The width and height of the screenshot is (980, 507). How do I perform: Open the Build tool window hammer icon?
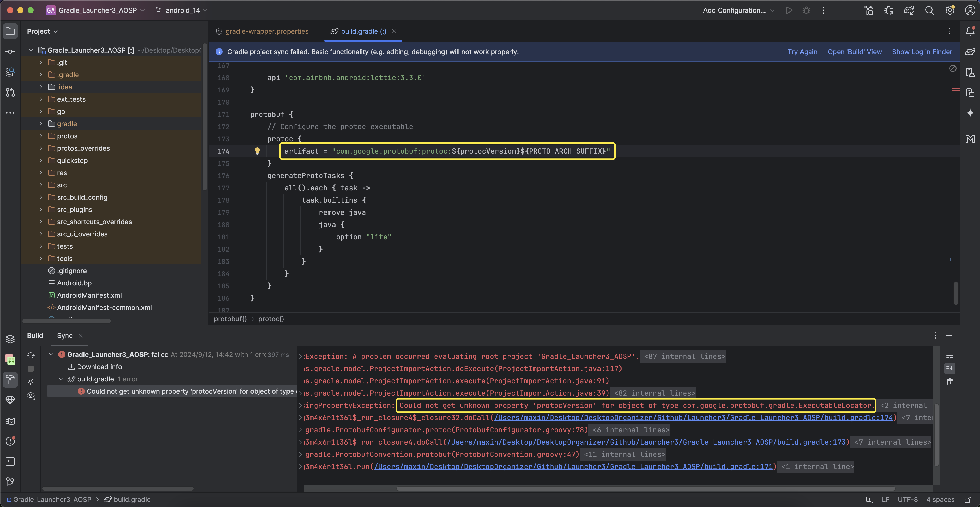[10, 380]
